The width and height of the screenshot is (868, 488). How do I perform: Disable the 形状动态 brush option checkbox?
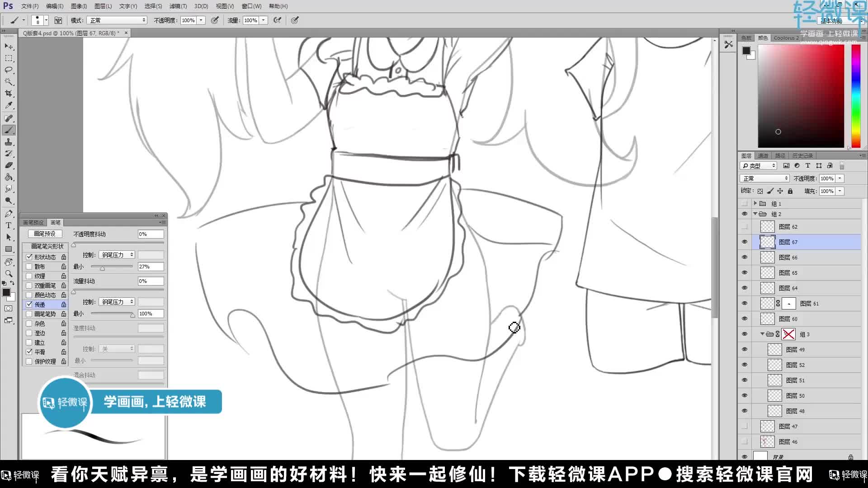pos(29,257)
